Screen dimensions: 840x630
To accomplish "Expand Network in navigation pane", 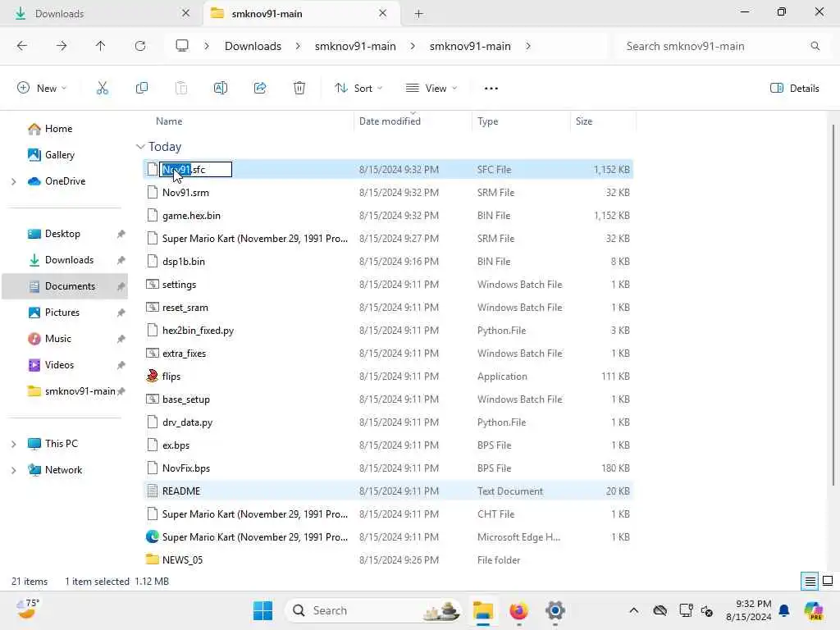I will [x=14, y=470].
